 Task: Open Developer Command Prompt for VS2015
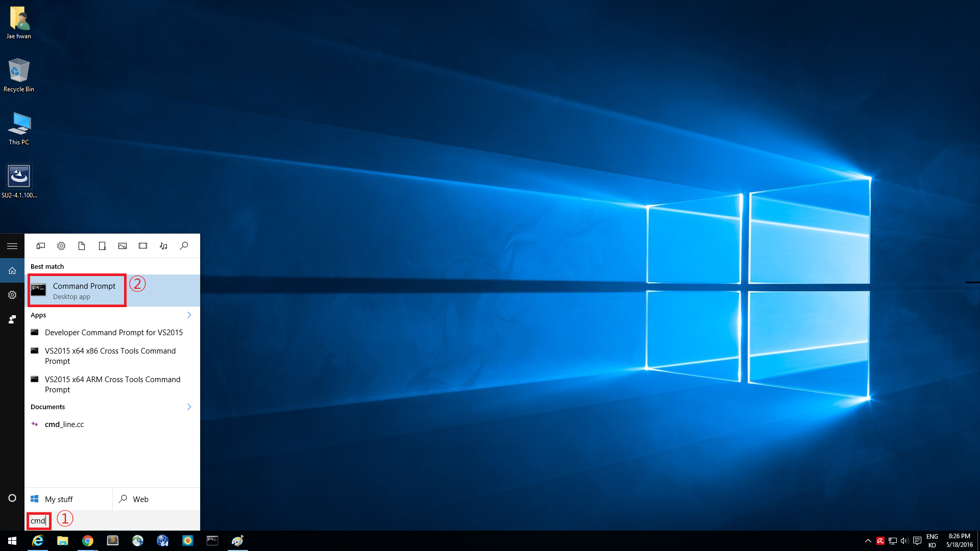coord(112,333)
